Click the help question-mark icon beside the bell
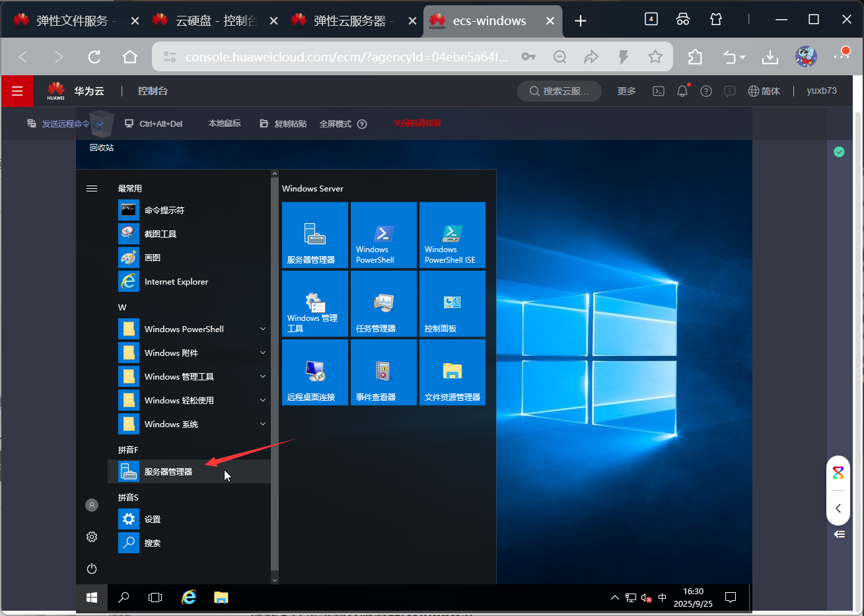This screenshot has width=864, height=616. pos(706,91)
